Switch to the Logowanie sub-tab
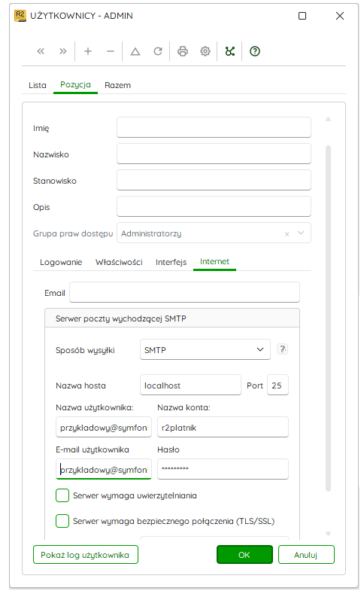This screenshot has height=594, width=364. 61,262
